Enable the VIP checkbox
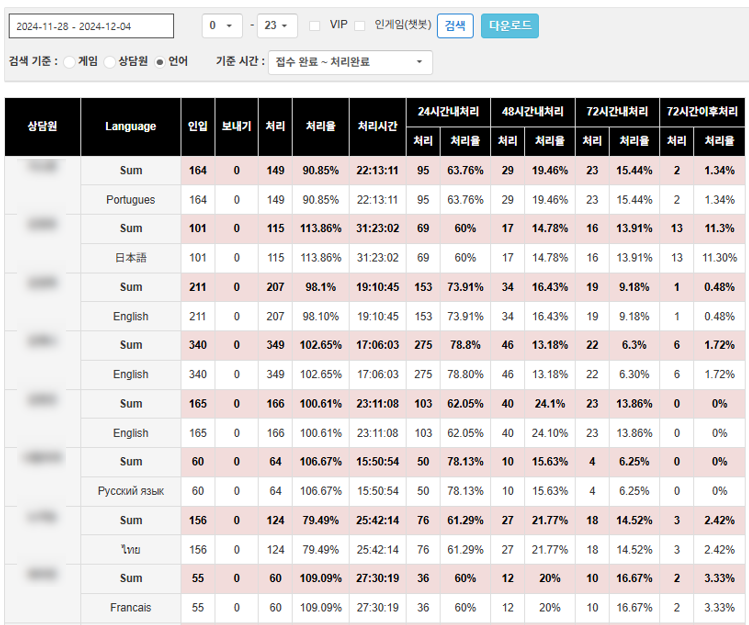 (x=315, y=26)
